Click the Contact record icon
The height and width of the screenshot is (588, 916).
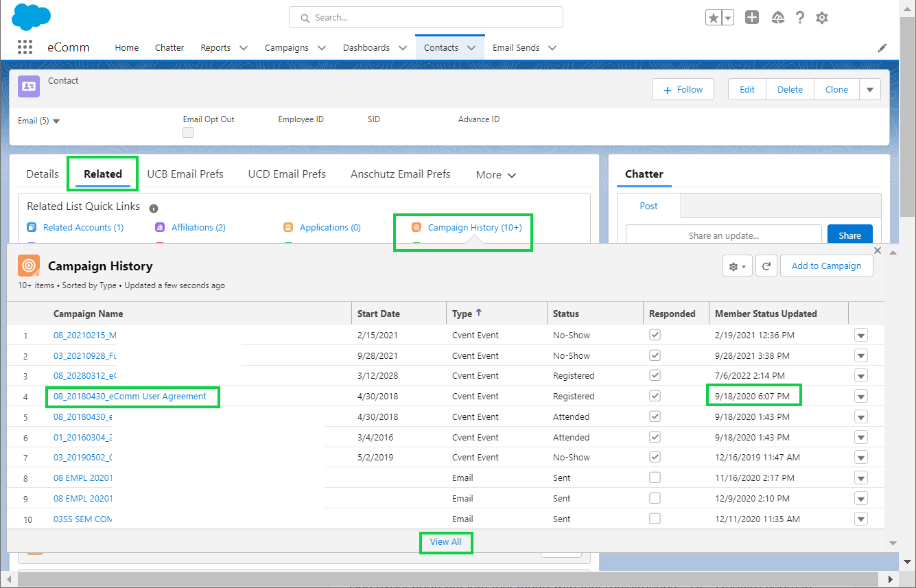(29, 86)
